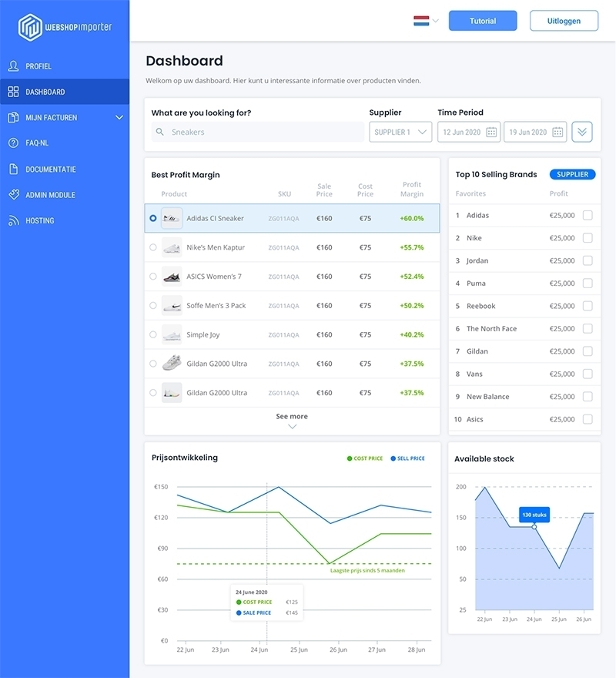Click the WebshopImporter logo

pos(65,27)
